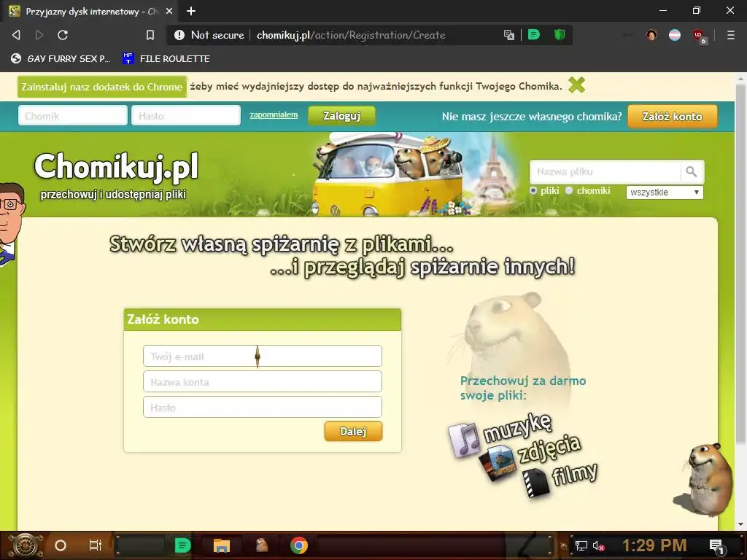
Task: Open the browser hamburger menu
Action: [x=731, y=35]
